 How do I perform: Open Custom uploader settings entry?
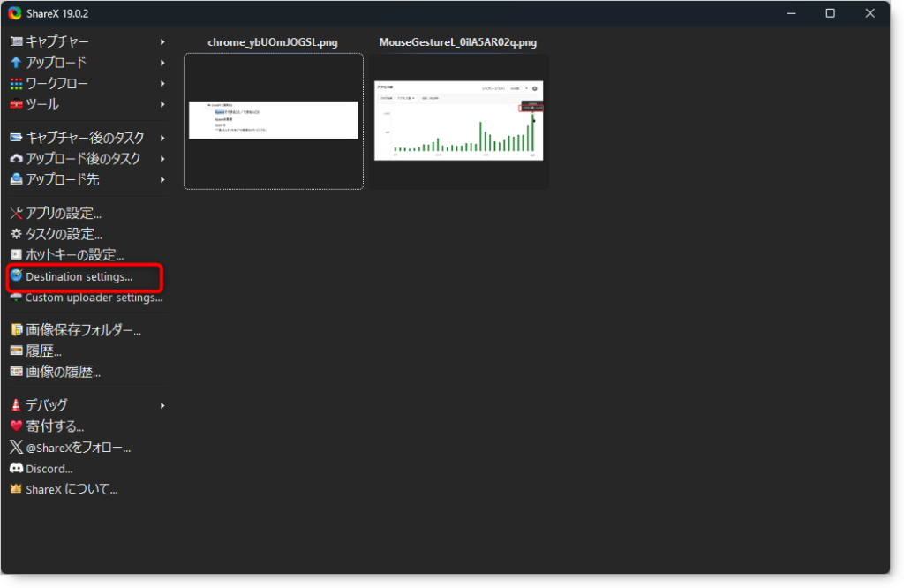click(x=94, y=298)
